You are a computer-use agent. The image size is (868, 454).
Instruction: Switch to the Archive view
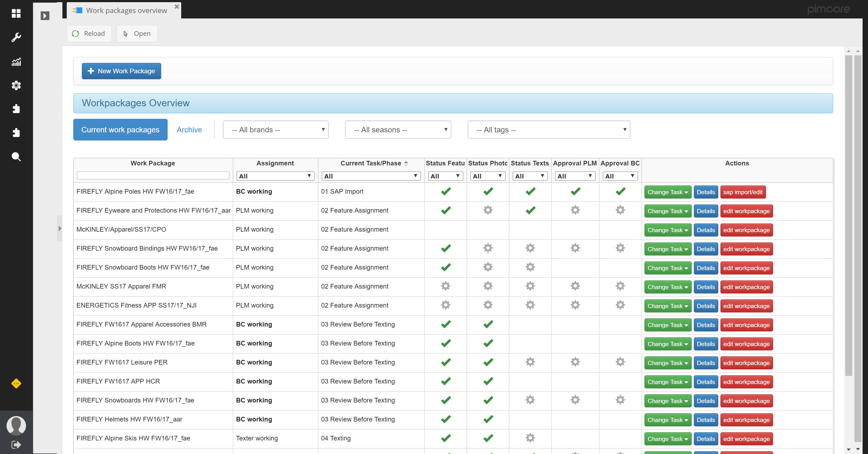[189, 130]
